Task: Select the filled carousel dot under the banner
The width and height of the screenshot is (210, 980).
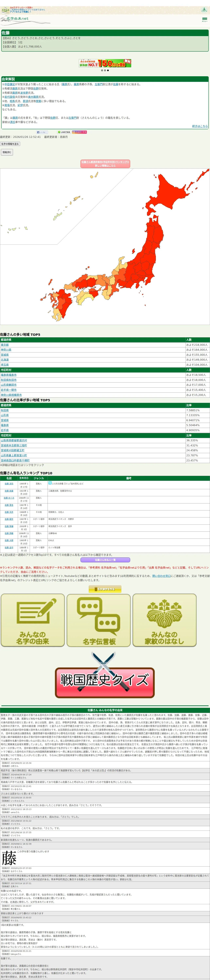Action: [108, 70]
